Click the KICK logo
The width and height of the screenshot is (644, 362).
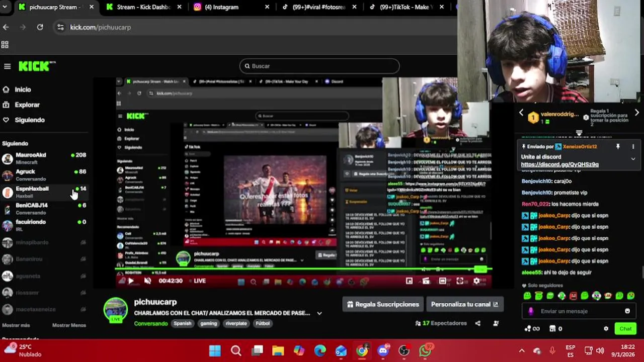point(37,66)
